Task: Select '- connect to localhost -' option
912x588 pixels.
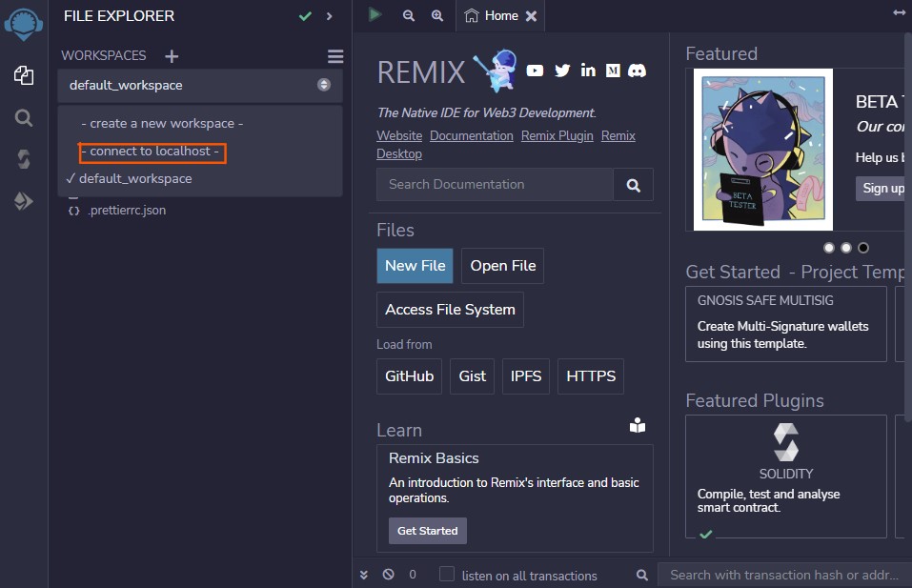Action: (150, 152)
